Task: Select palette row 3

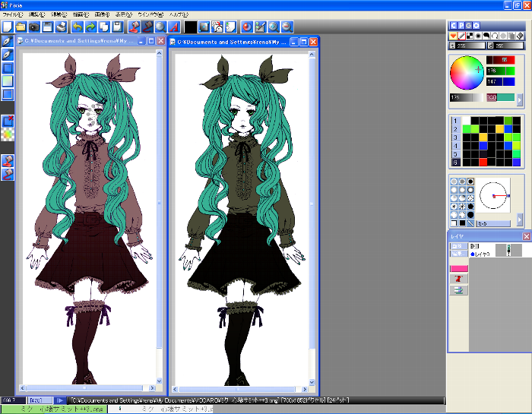Action: pos(455,137)
